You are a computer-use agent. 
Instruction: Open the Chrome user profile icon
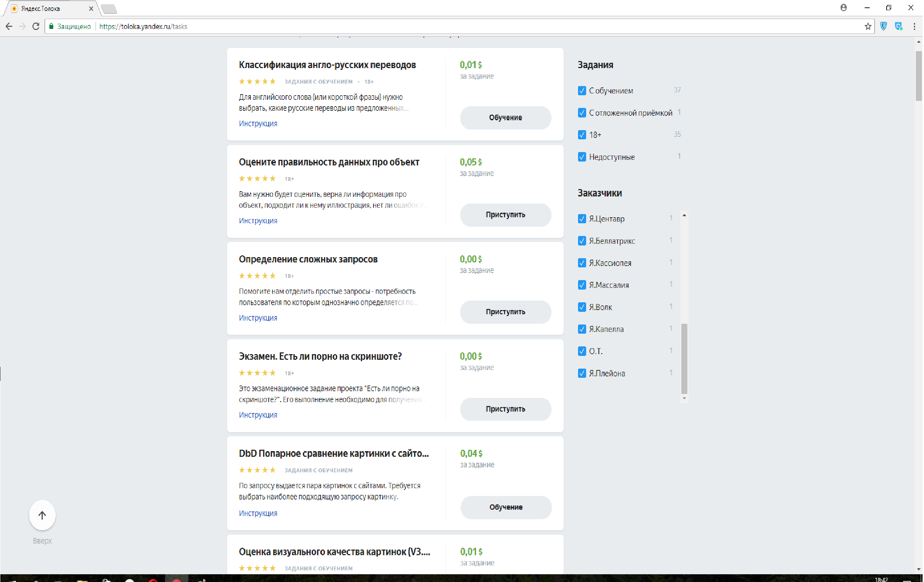tap(844, 8)
